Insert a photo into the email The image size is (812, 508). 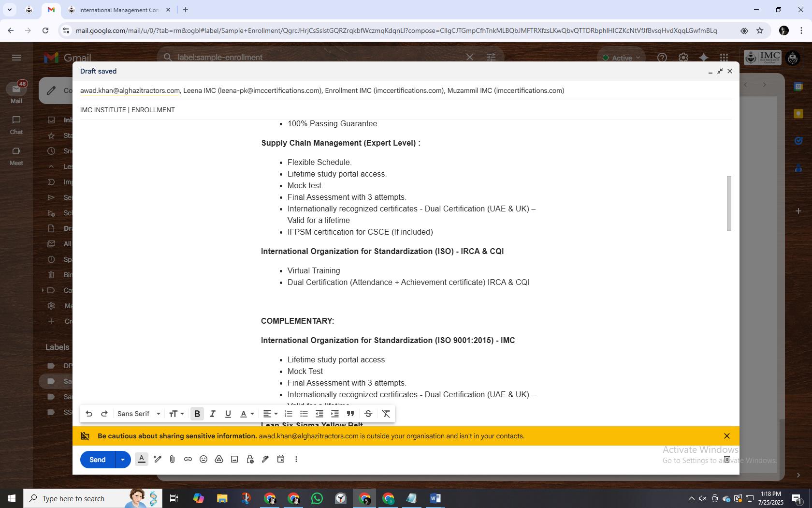tap(234, 460)
